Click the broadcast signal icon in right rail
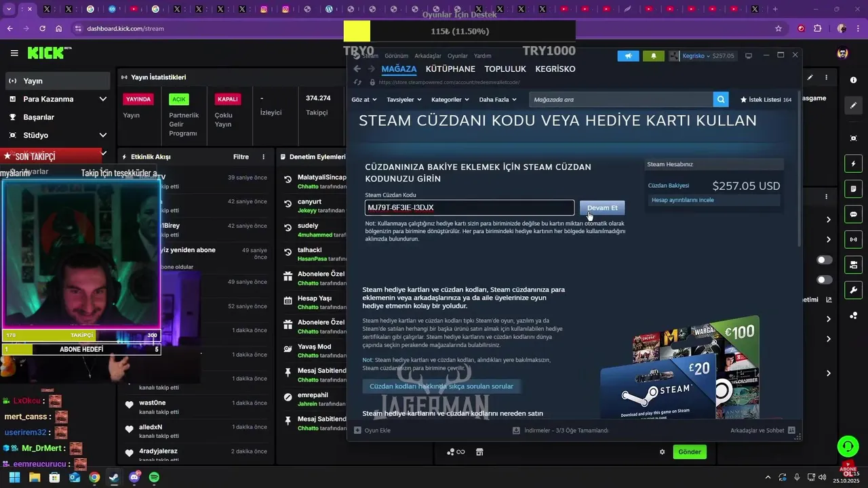Image resolution: width=868 pixels, height=488 pixels. click(x=853, y=239)
